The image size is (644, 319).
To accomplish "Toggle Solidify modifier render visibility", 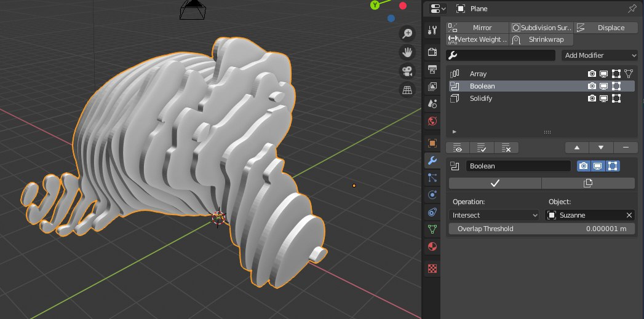I will pos(592,98).
